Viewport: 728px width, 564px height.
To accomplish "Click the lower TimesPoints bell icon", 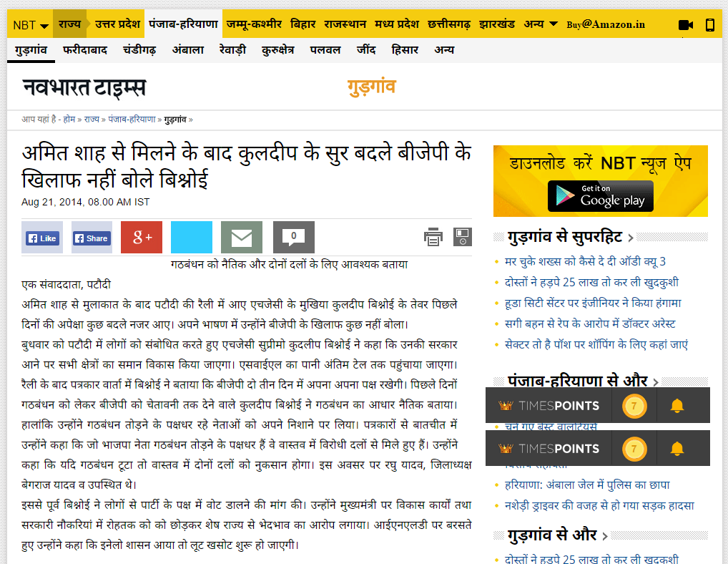I will coord(677,449).
